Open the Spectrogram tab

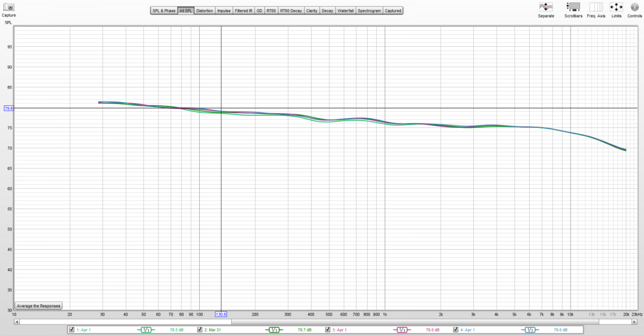[369, 11]
